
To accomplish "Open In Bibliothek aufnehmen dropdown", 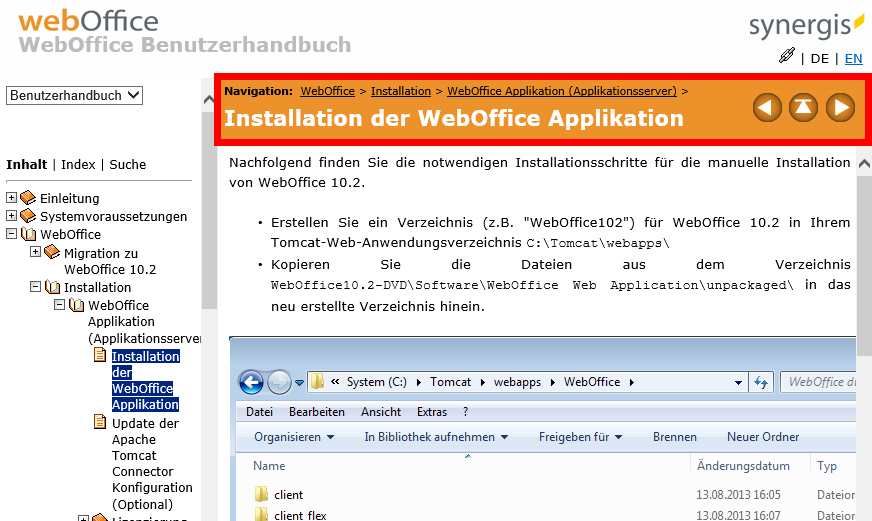I will point(436,437).
